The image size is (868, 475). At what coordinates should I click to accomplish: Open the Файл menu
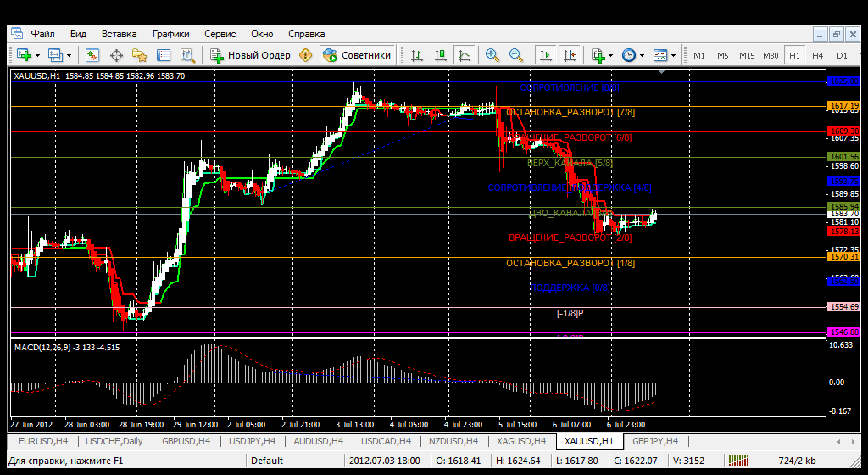point(42,34)
